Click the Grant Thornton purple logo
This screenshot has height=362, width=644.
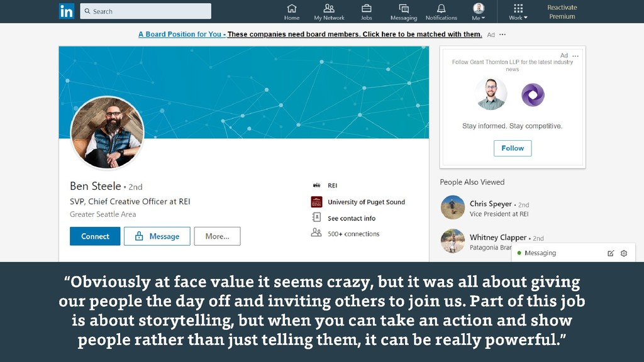533,95
